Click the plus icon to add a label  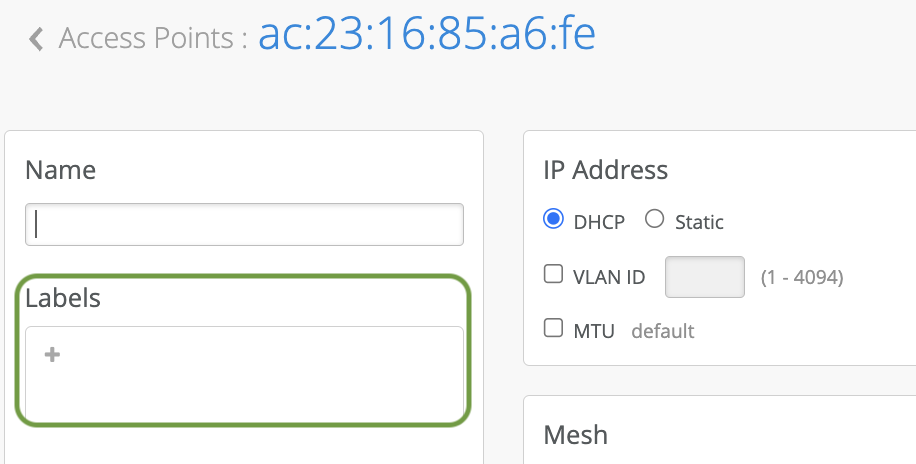[x=53, y=354]
